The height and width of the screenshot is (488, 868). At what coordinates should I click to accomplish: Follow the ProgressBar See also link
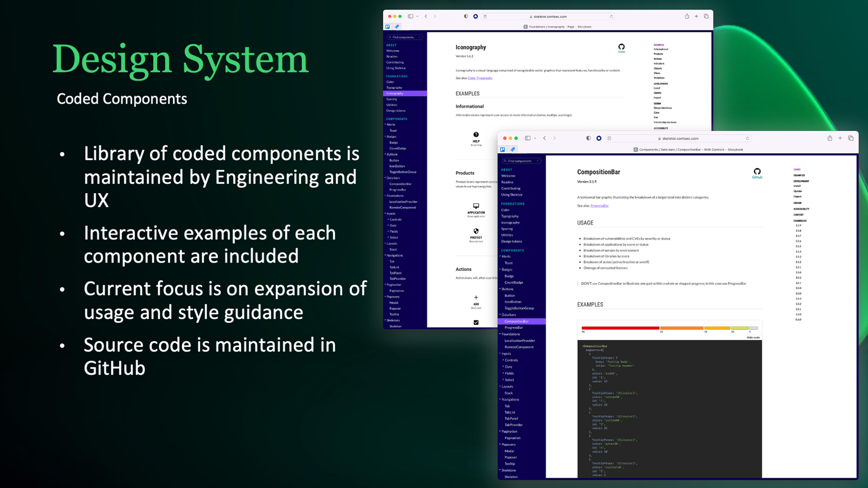[x=599, y=206]
